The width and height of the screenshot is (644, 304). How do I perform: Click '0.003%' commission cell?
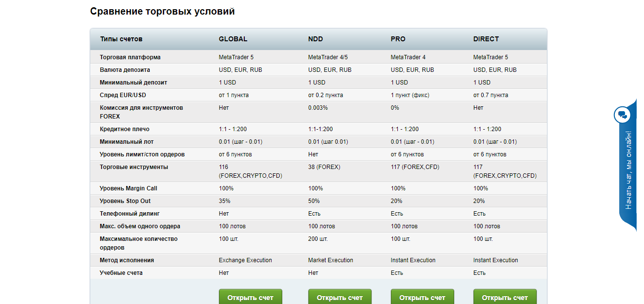318,108
